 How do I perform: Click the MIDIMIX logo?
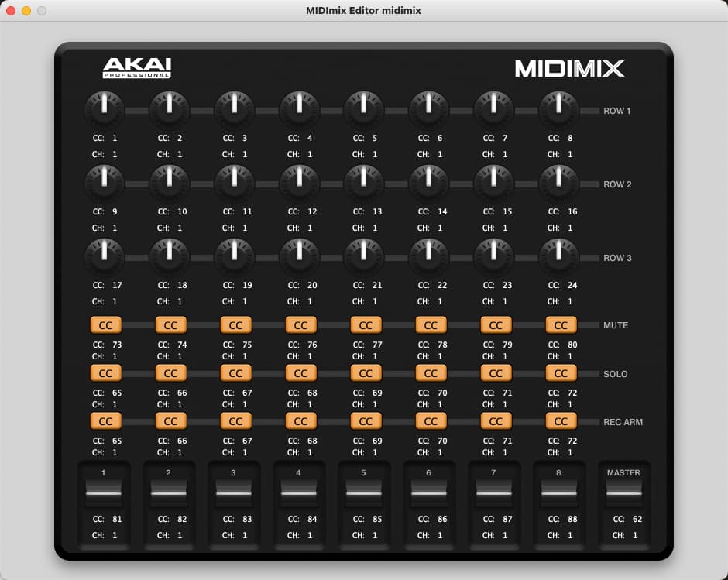click(x=569, y=69)
